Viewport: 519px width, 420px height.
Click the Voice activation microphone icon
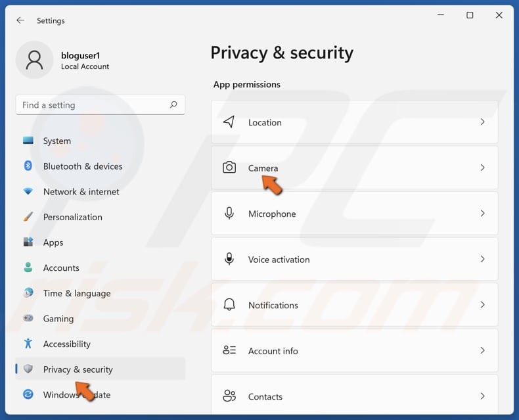(229, 259)
